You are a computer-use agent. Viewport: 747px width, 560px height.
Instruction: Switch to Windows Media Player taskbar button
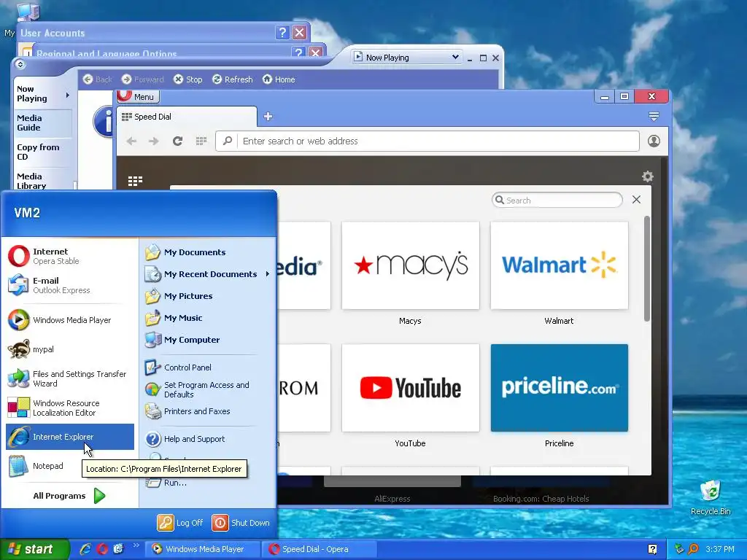point(202,549)
